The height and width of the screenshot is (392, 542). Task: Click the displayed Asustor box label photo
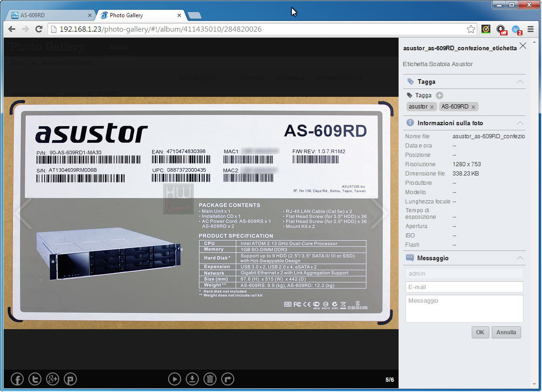pyautogui.click(x=201, y=213)
